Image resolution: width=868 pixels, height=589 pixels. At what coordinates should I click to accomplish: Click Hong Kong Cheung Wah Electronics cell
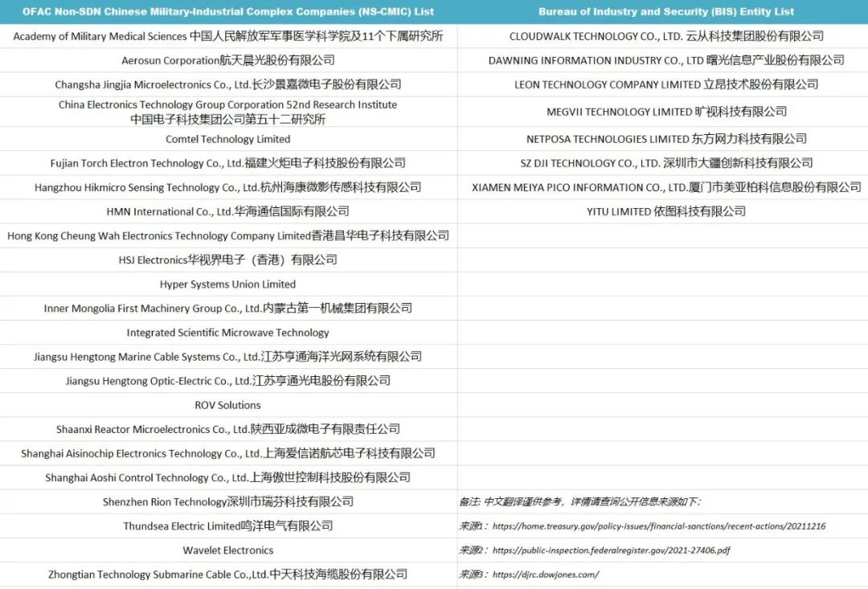click(228, 235)
